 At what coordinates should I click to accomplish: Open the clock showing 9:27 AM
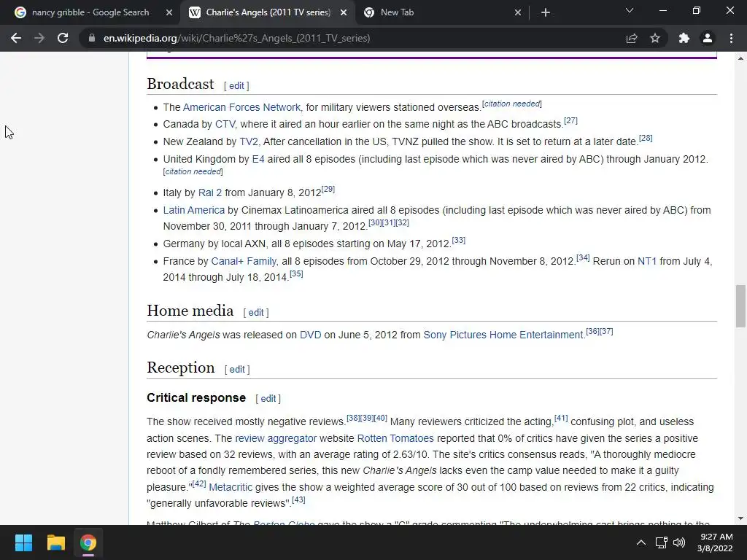pos(715,542)
